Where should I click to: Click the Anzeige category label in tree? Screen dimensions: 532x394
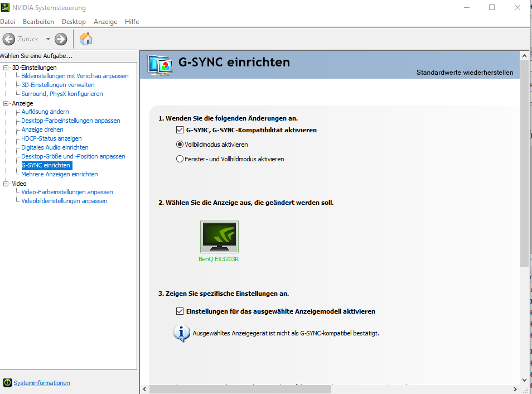[22, 103]
